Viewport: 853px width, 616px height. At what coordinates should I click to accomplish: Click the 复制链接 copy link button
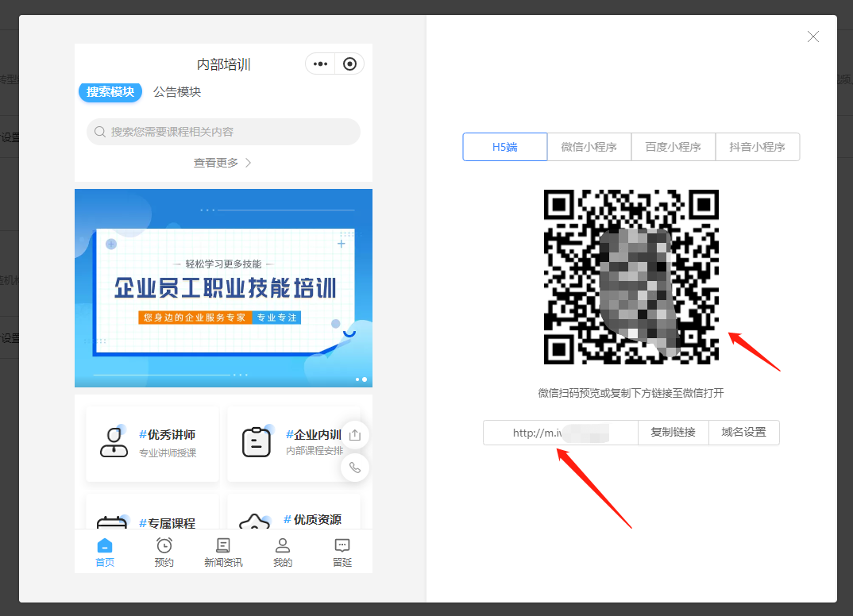[x=673, y=433]
